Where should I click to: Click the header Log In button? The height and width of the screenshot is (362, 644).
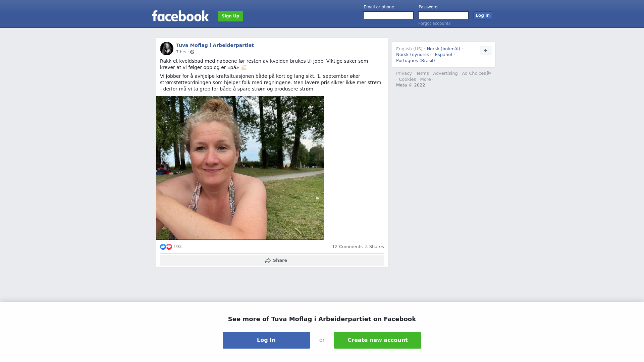483,15
